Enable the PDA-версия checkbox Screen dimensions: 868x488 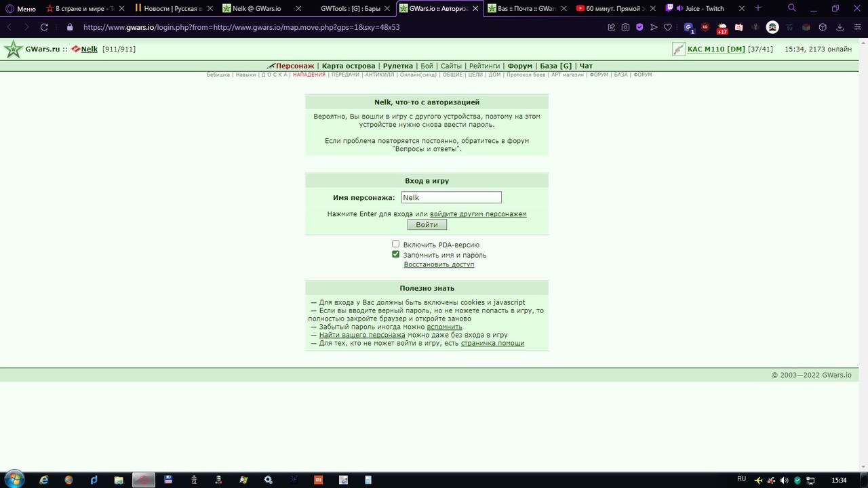click(396, 244)
